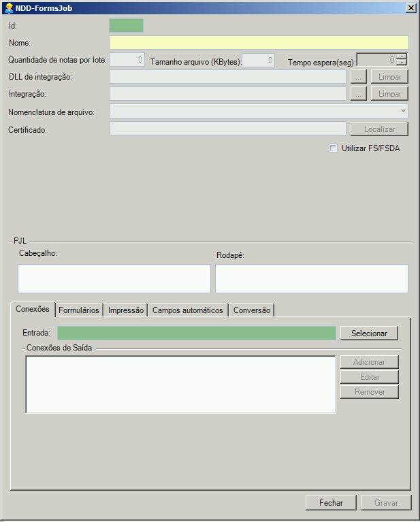Viewport: 420px width, 522px height.
Task: Click Remover output connection button
Action: [370, 392]
